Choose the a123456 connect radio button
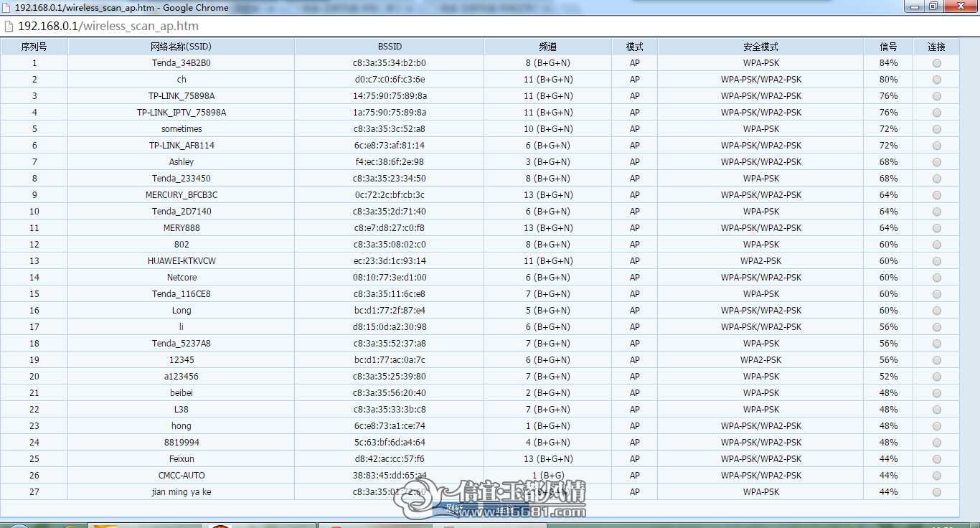 pos(936,377)
